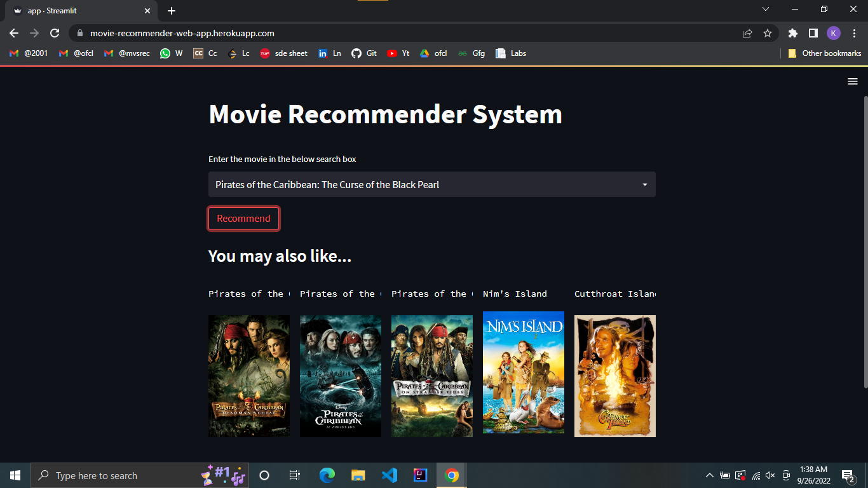Open the WhatsApp bookmark labeled W
The height and width of the screenshot is (488, 868).
[171, 53]
